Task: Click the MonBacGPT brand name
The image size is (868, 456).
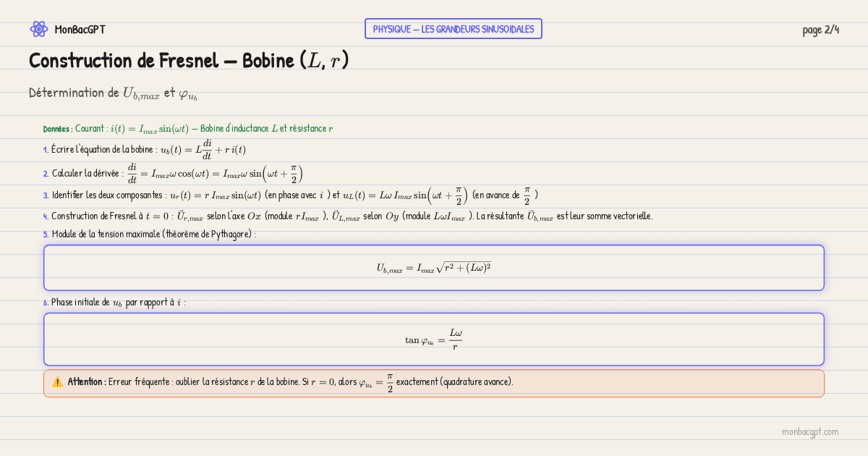Action: [80, 30]
